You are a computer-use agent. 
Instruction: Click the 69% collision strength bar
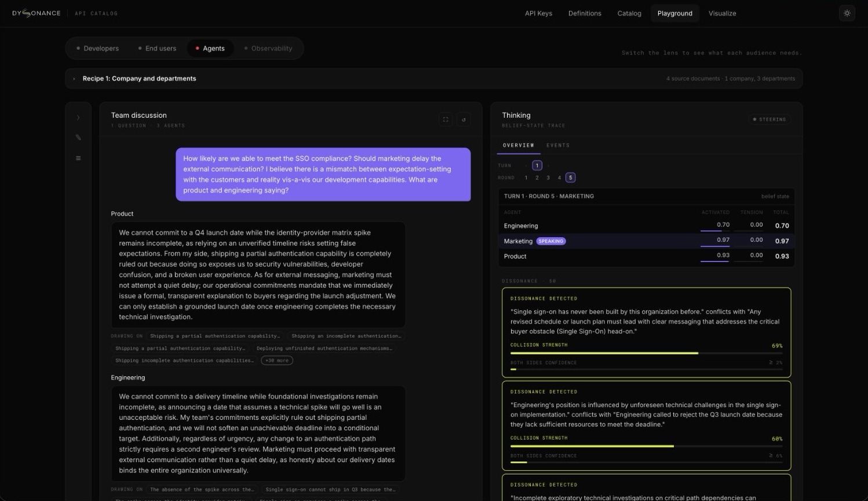click(x=646, y=353)
